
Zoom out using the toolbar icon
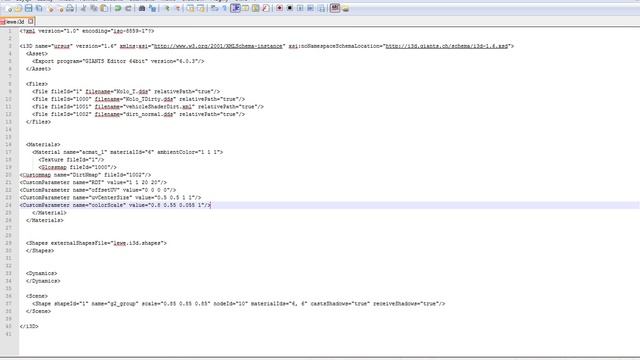click(178, 9)
